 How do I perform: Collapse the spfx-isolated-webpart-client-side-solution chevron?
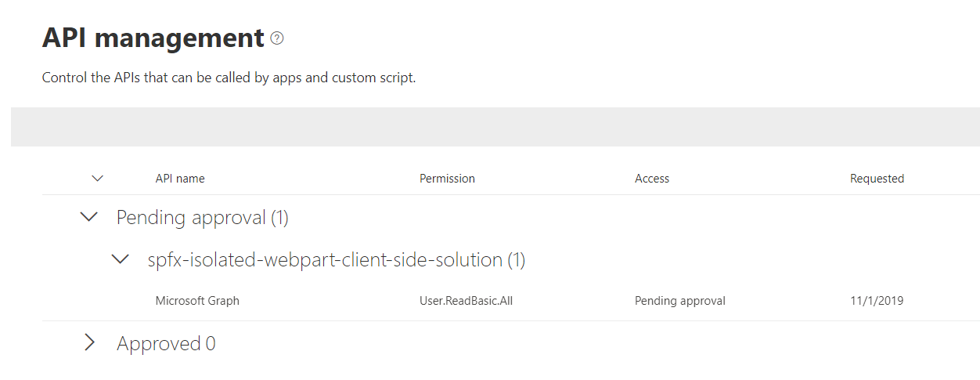tap(121, 259)
